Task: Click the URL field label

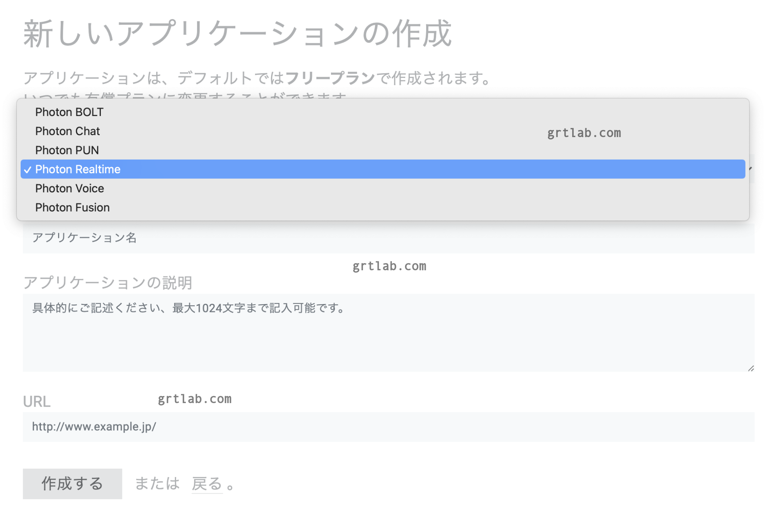Action: point(37,402)
